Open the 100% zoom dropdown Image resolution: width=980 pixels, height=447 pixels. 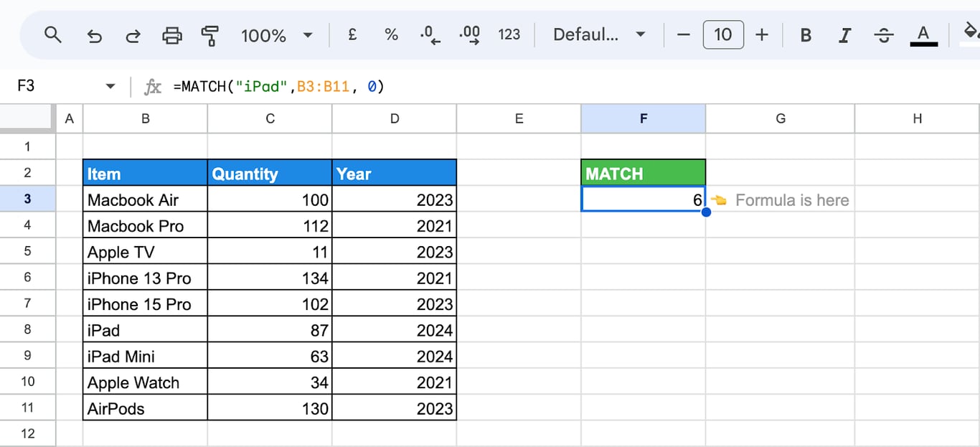coord(277,35)
